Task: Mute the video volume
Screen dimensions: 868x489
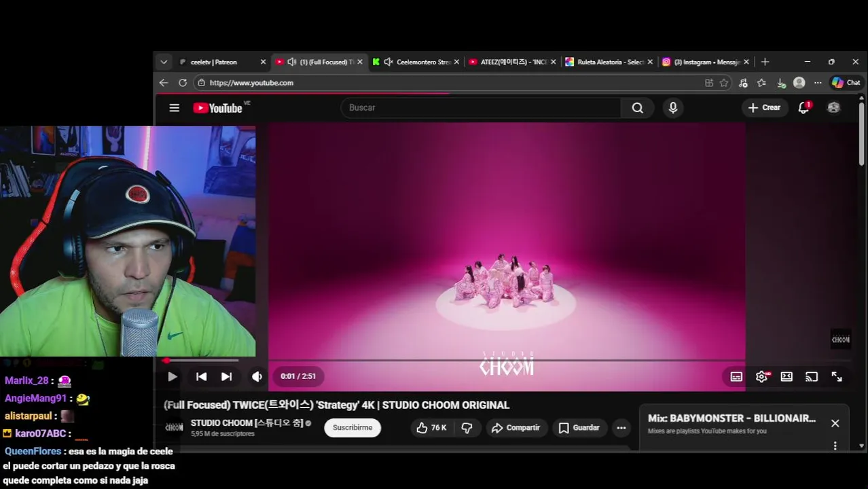Action: pyautogui.click(x=257, y=376)
